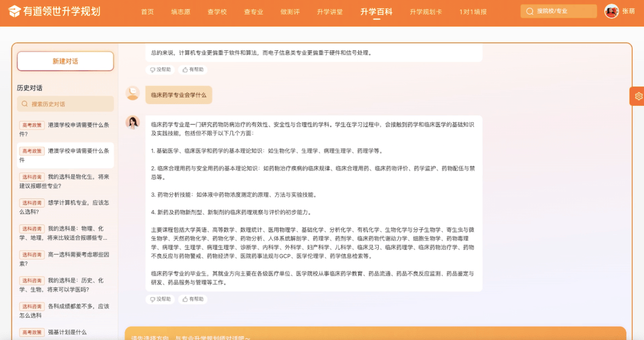Open 升学规划卡 page

(x=426, y=12)
